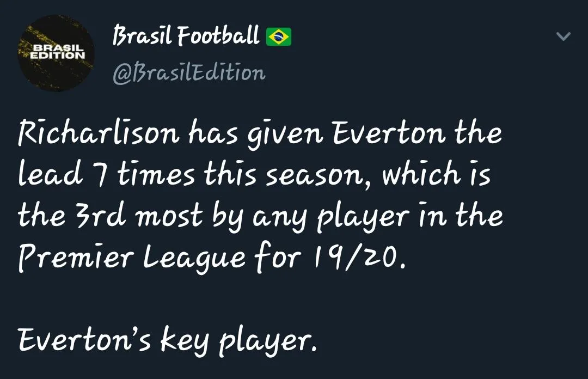Click 'BRASIL EDITION' text inside avatar
The height and width of the screenshot is (379, 588).
click(56, 52)
